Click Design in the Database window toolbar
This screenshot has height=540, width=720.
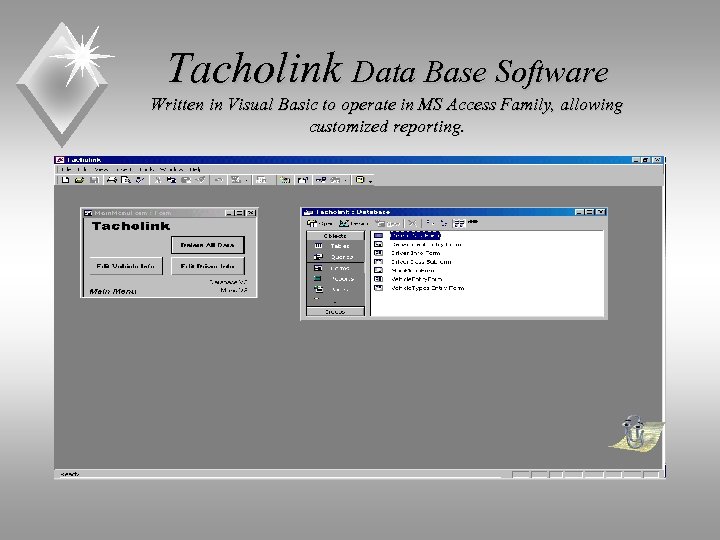(354, 223)
